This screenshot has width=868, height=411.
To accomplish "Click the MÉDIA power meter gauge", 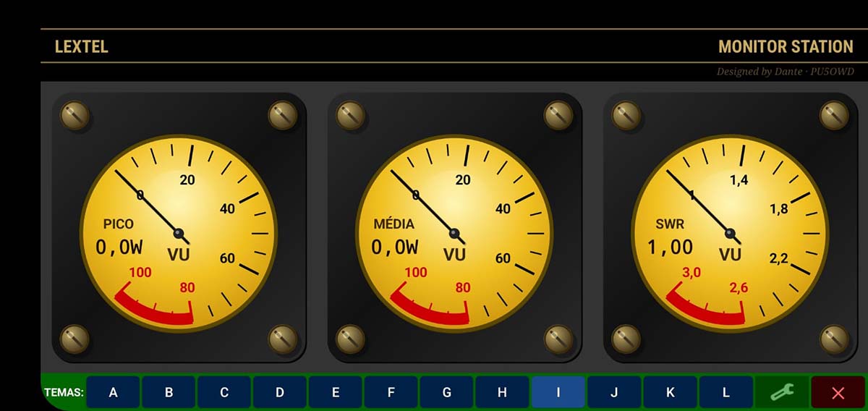I will [x=454, y=233].
